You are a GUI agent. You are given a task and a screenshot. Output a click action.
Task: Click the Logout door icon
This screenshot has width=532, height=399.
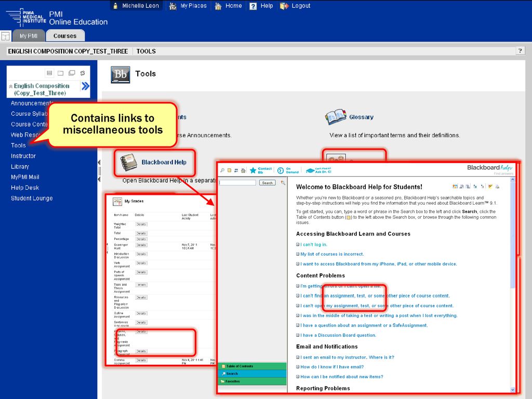pos(284,6)
